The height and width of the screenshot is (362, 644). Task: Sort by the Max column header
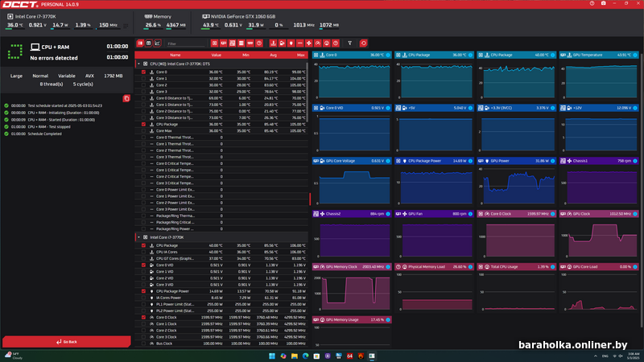(300, 55)
